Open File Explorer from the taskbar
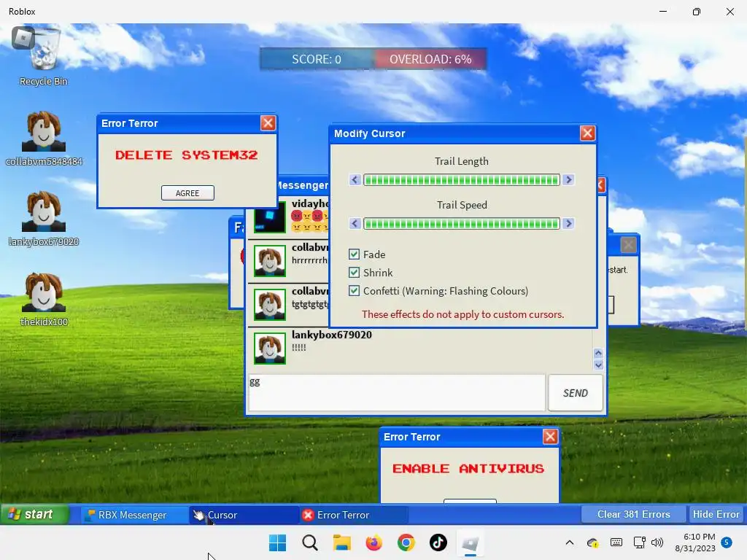This screenshot has width=747, height=560. point(341,542)
